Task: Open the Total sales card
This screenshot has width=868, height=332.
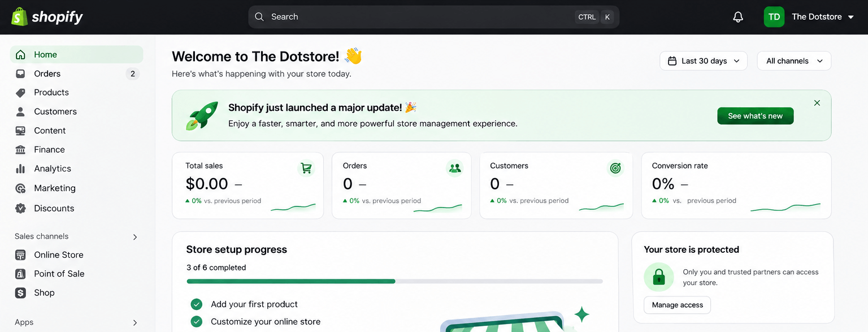Action: tap(248, 186)
